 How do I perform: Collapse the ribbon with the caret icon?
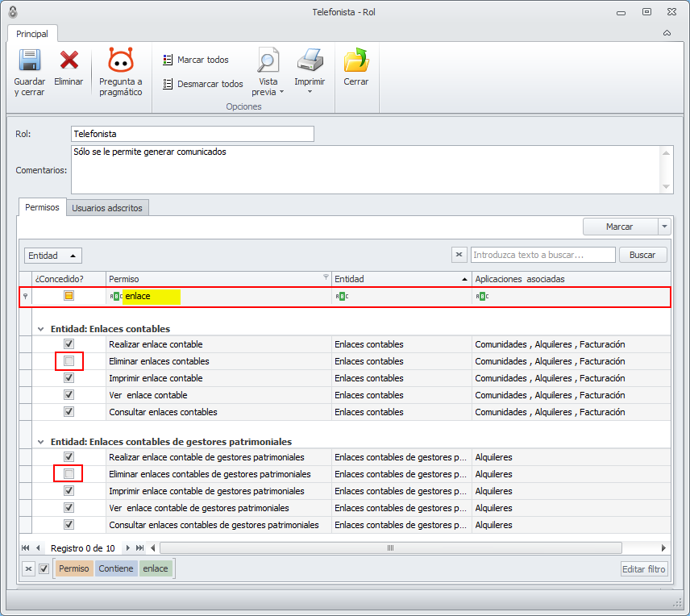(667, 33)
